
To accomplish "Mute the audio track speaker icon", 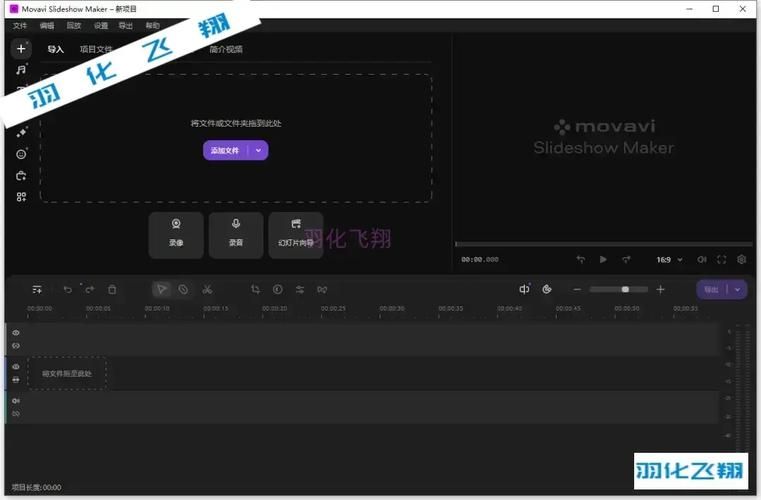I will [16, 400].
